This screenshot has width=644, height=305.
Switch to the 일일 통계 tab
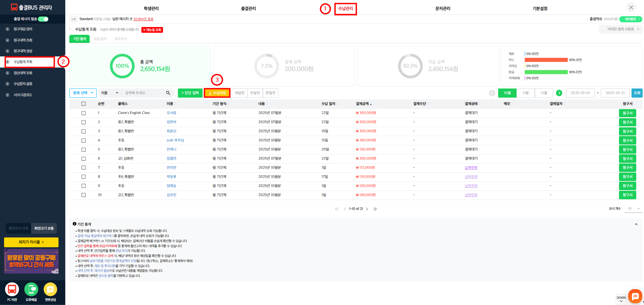tap(100, 39)
